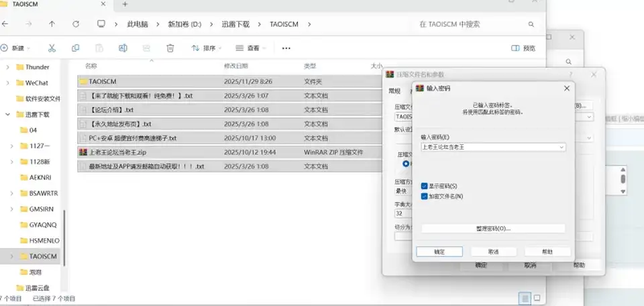Click 帮助 in the 输入密码 dialog
This screenshot has width=644, height=306.
pyautogui.click(x=547, y=252)
